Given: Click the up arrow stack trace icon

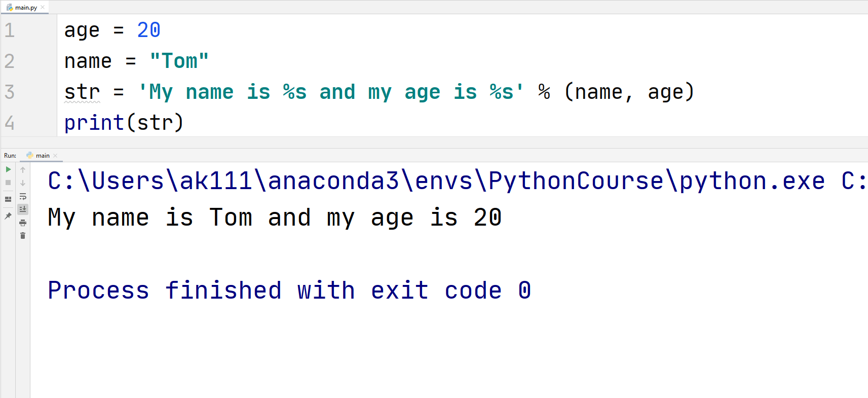Looking at the screenshot, I should point(23,170).
